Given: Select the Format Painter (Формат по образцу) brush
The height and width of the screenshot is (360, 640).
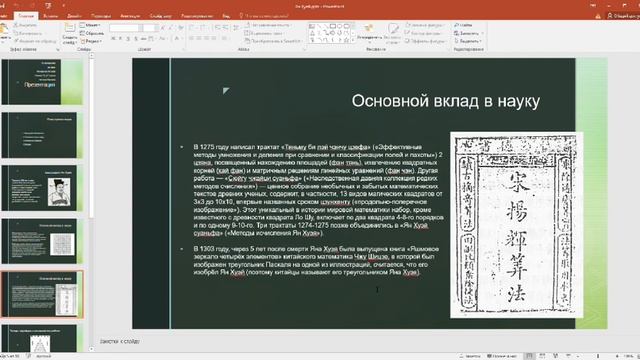Looking at the screenshot, I should point(16,41).
